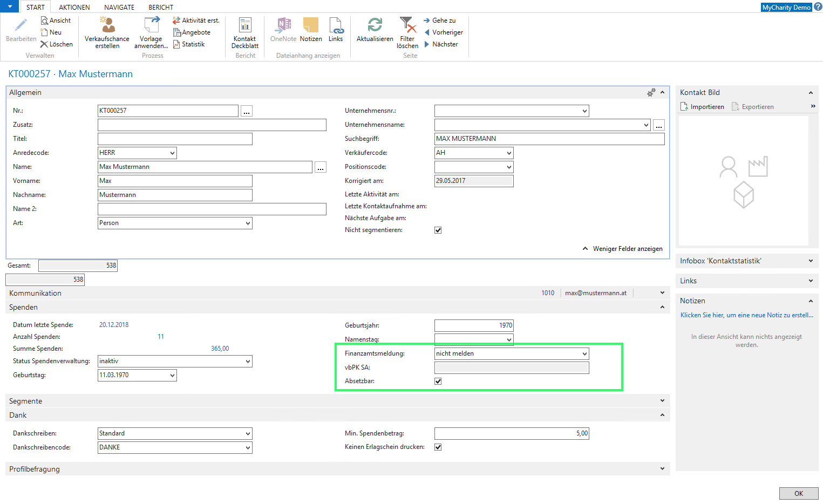The image size is (823, 504).
Task: Click the new note creation link
Action: click(x=746, y=315)
